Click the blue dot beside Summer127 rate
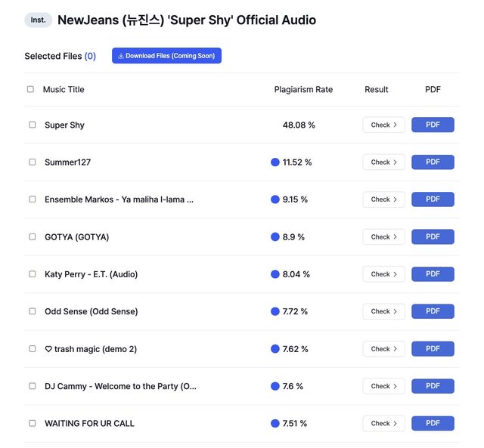 (275, 162)
